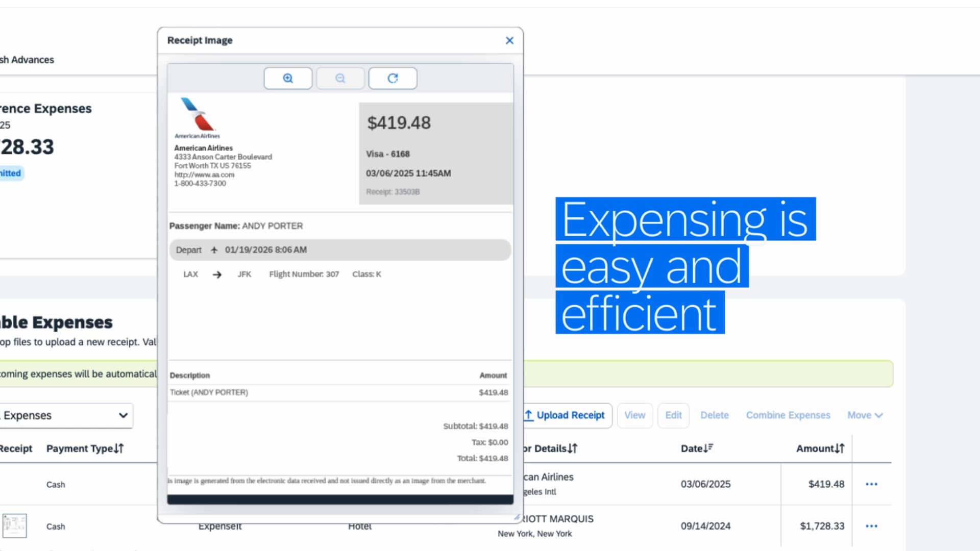This screenshot has width=980, height=551.
Task: Click the Receipt column header
Action: click(16, 448)
